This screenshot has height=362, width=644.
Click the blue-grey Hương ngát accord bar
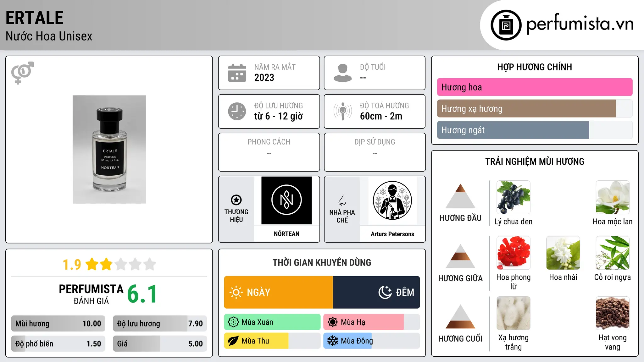click(x=513, y=130)
